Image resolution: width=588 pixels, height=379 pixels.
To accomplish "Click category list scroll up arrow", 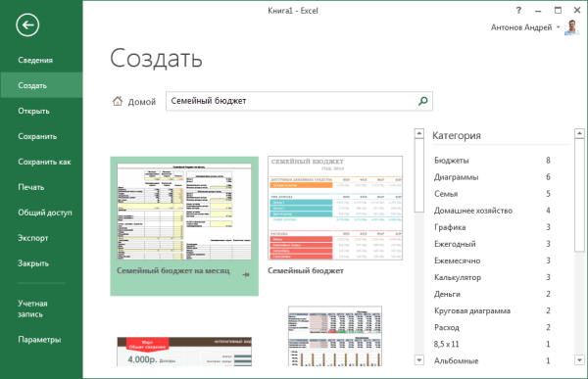I will (579, 133).
